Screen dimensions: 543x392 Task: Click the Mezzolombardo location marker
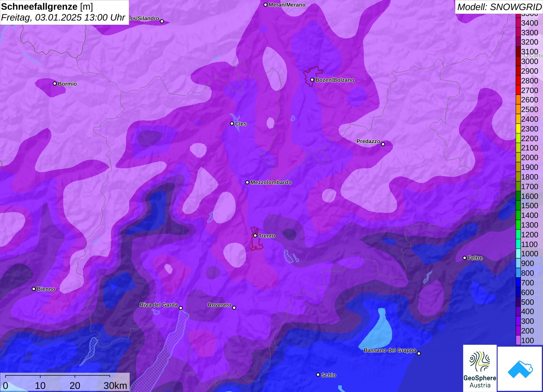click(x=247, y=182)
